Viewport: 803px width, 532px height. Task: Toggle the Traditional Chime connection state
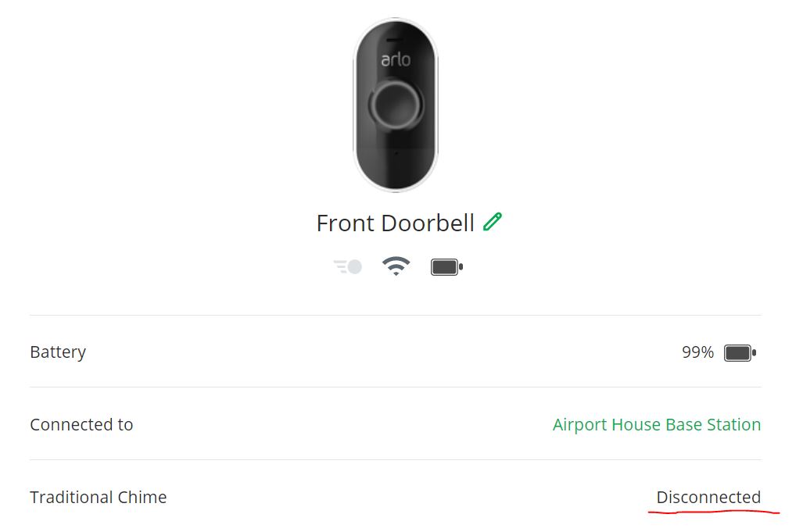click(708, 497)
